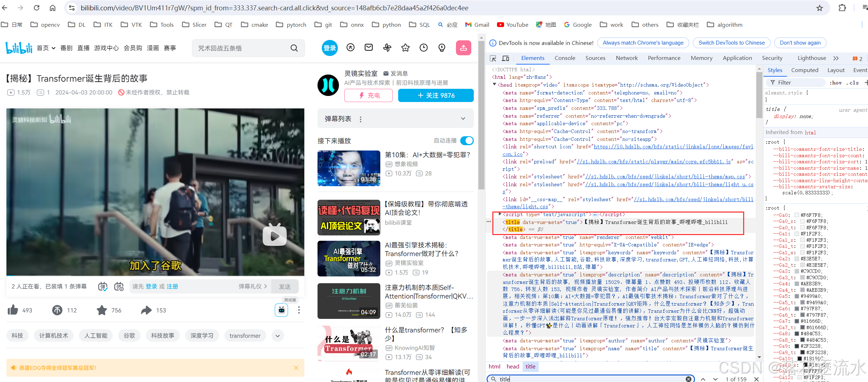
Task: Toggle device toolbar icon in DevTools
Action: click(506, 58)
